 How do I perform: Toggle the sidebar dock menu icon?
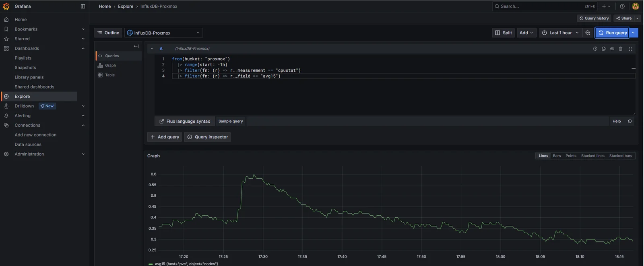pos(83,6)
